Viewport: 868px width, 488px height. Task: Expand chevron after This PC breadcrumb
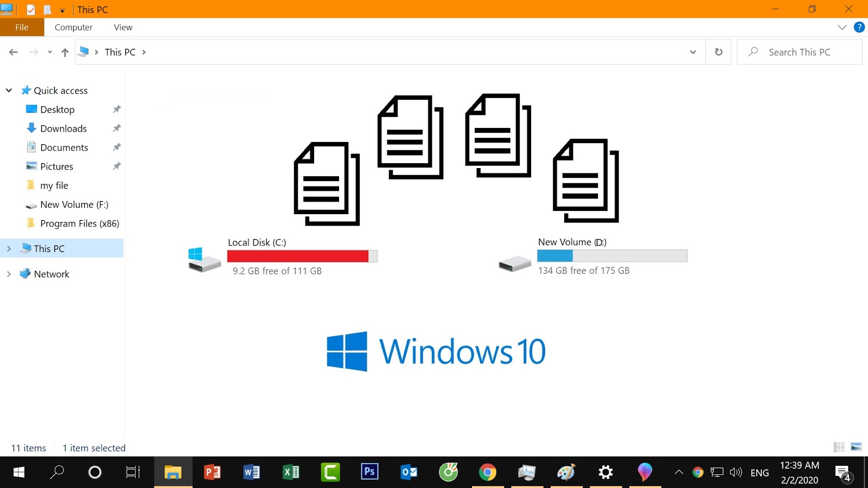tap(144, 52)
